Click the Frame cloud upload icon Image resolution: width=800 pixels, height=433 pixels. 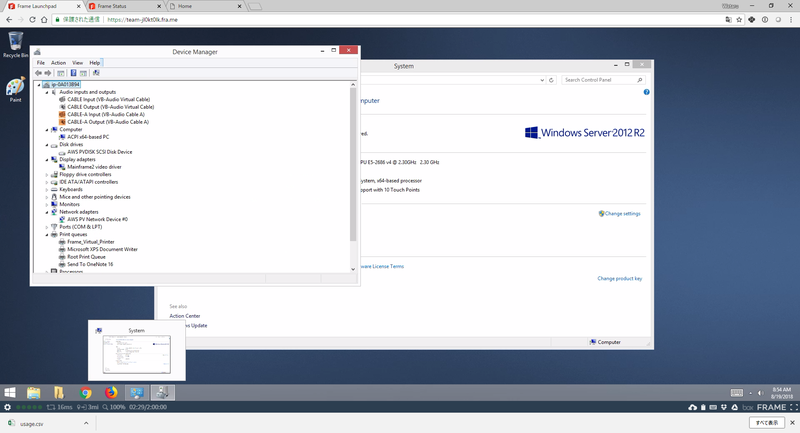(692, 407)
